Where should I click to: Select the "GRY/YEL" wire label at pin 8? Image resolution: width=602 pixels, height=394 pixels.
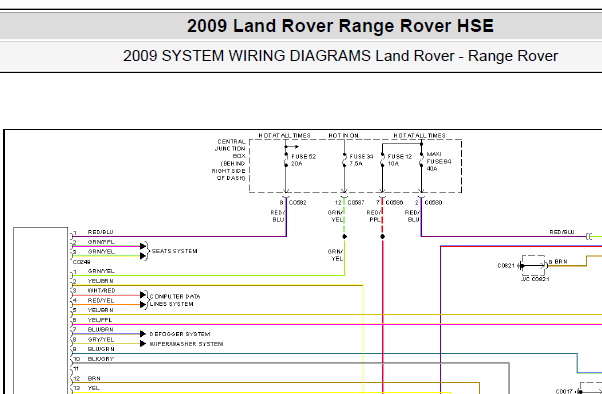coord(101,339)
